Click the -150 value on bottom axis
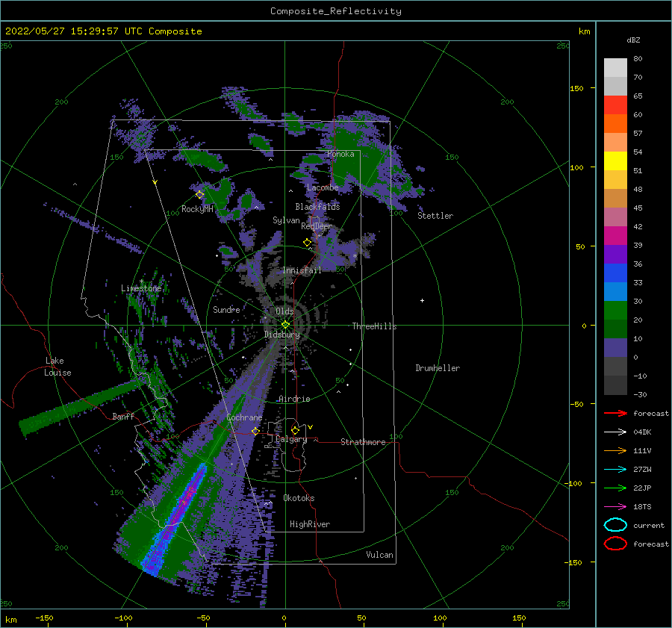The width and height of the screenshot is (672, 628). click(x=45, y=618)
